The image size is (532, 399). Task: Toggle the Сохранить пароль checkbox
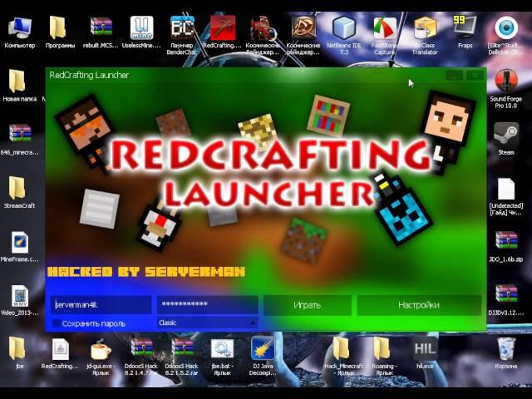point(57,323)
